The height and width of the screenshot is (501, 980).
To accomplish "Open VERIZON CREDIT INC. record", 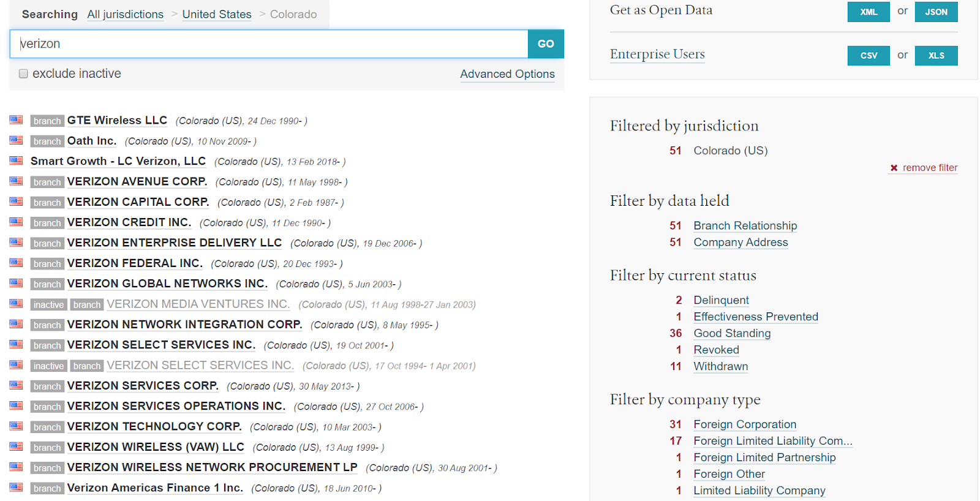I will click(x=129, y=222).
